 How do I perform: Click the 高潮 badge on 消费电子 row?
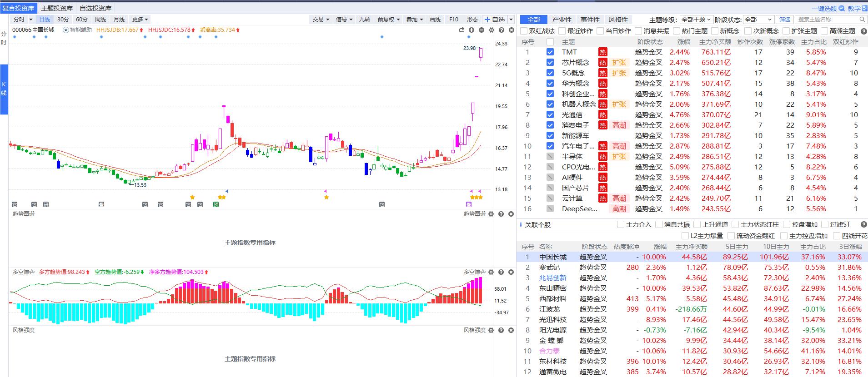[x=619, y=125]
